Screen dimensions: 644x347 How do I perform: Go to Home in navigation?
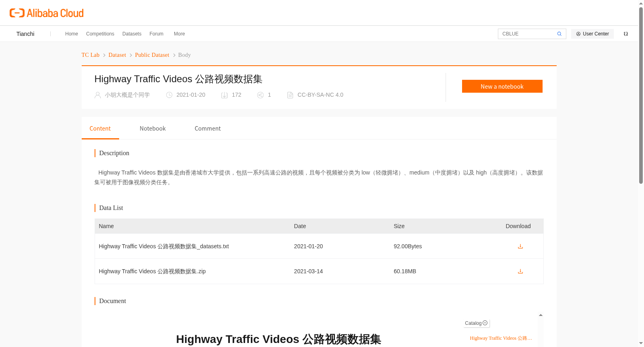pos(72,34)
